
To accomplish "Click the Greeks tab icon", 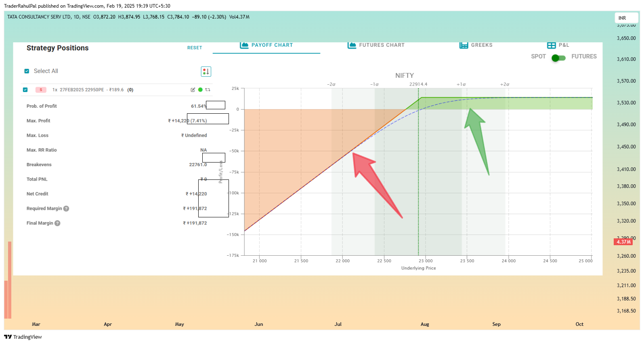I will (x=464, y=45).
